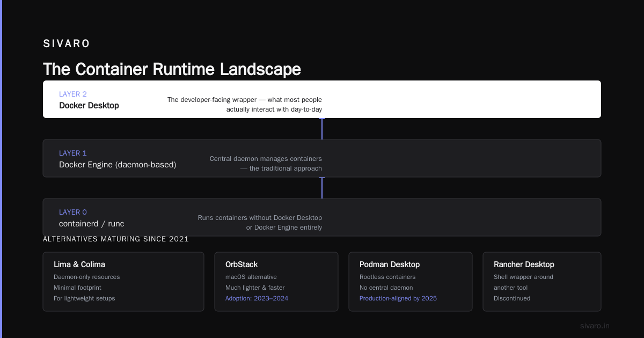Click 'macOS alternative' line

tap(251, 277)
